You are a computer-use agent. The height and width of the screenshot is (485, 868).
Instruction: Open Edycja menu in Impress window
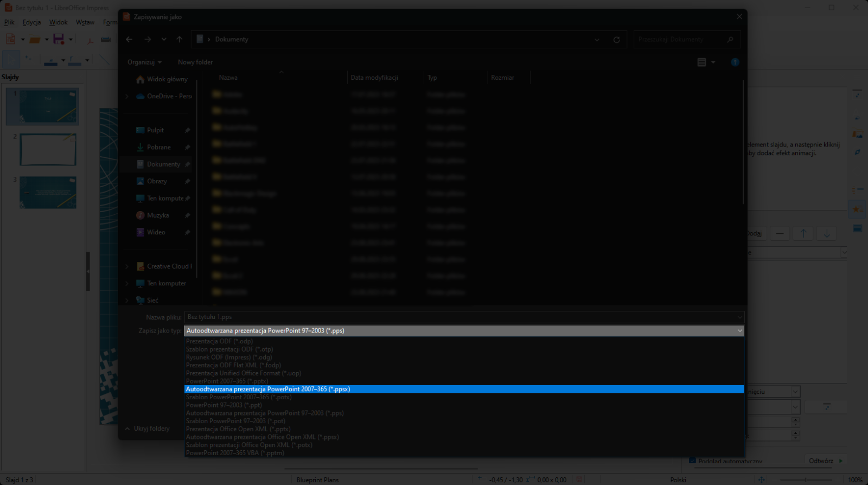31,22
